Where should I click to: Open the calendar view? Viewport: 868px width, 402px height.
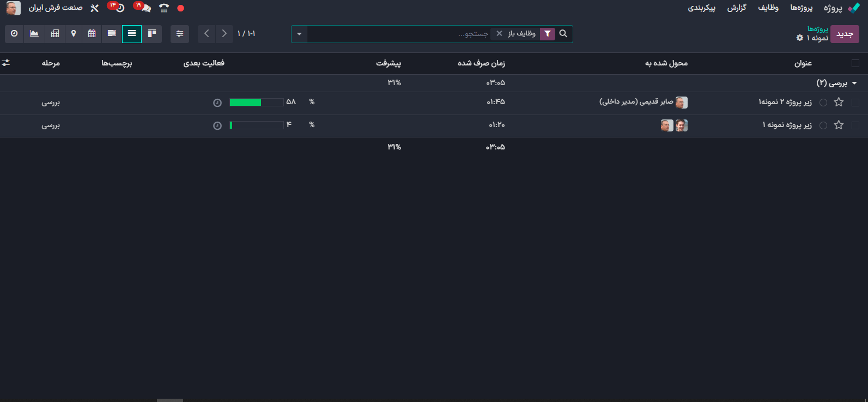click(92, 34)
